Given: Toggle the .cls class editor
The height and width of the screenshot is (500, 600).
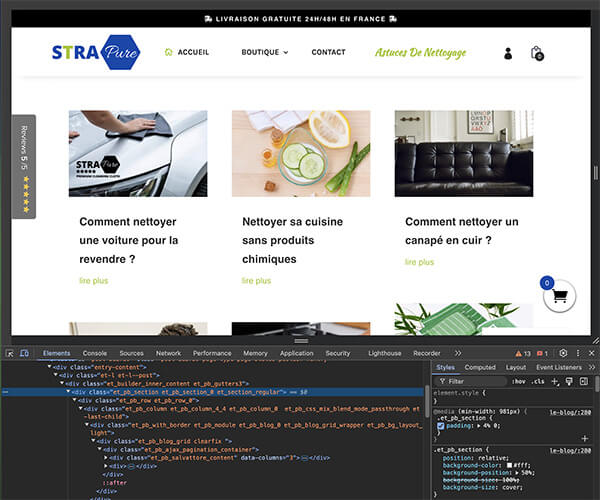Looking at the screenshot, I should pos(538,381).
